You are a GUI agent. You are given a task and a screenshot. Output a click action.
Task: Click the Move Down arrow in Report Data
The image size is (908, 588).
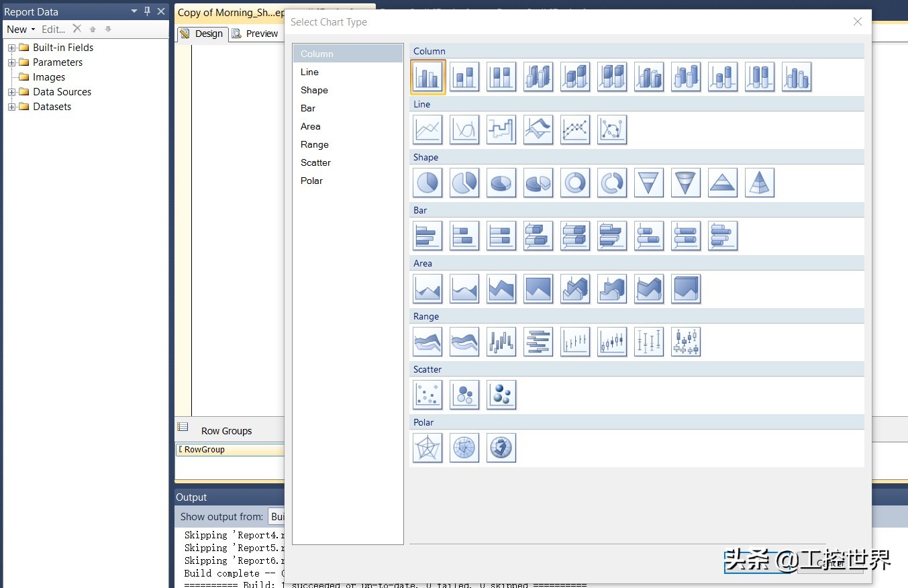108,30
